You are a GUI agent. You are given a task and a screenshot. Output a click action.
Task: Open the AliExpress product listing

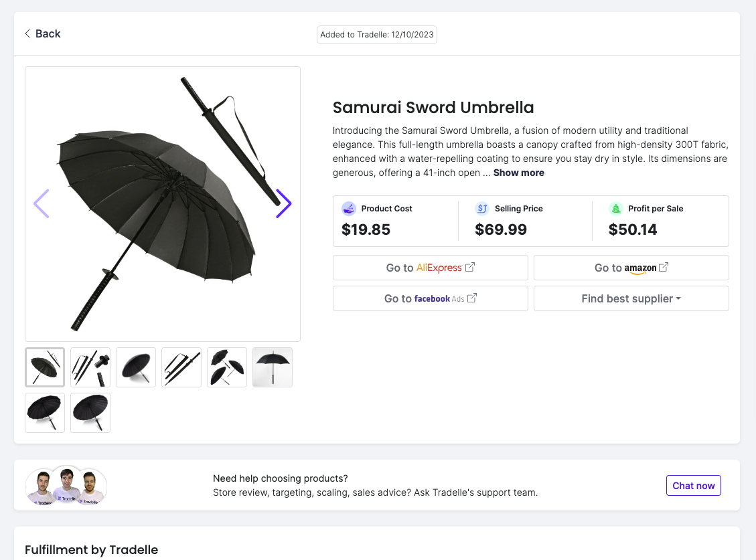point(430,267)
